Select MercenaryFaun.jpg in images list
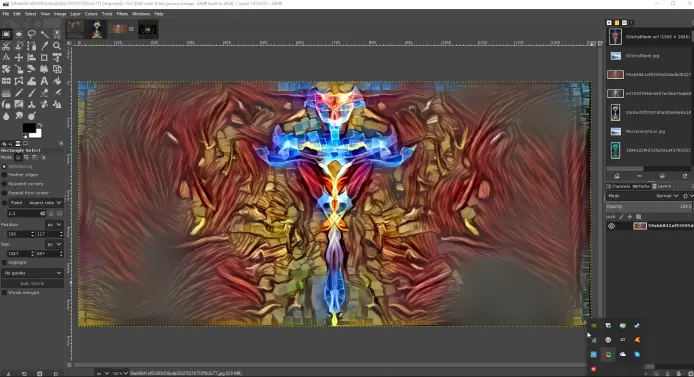 coord(649,131)
